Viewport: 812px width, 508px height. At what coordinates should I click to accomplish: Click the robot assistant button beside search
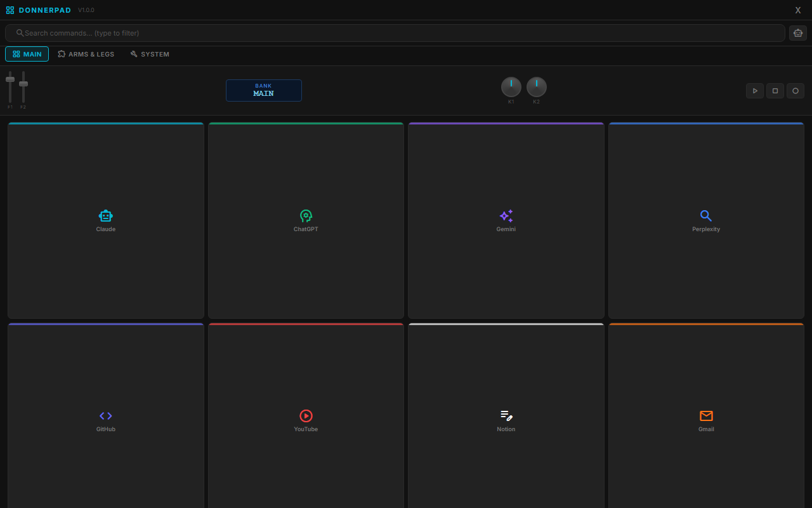click(797, 33)
